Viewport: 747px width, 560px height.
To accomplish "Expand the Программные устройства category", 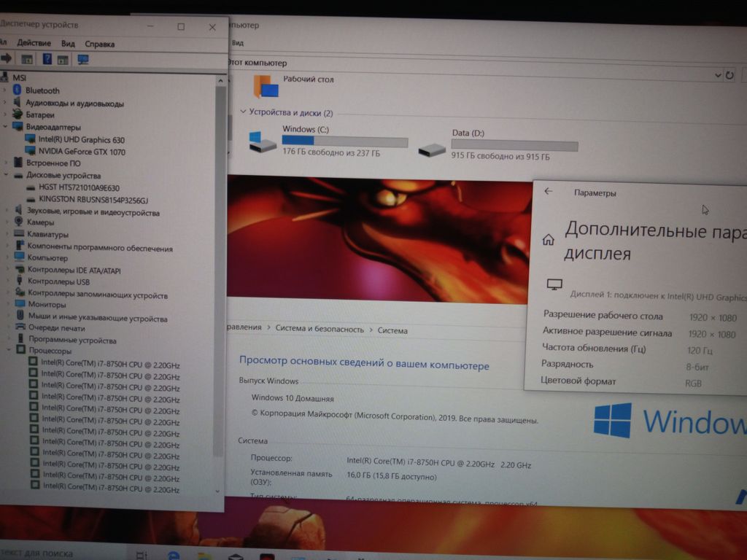I will point(9,338).
